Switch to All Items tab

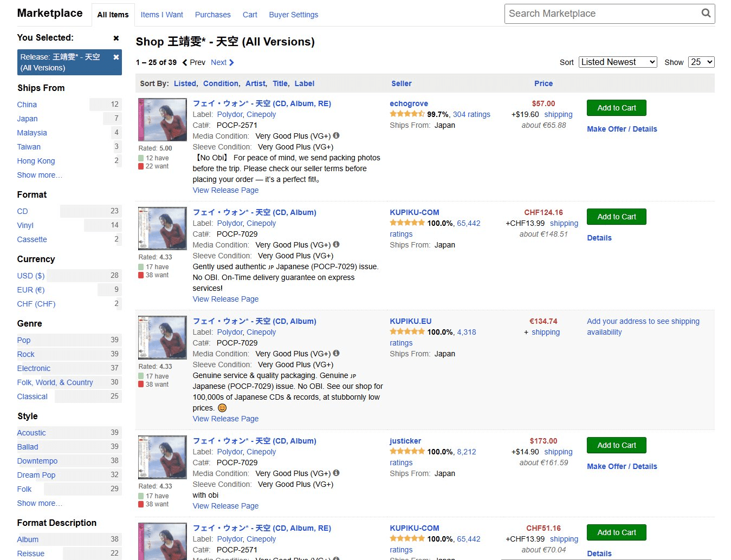pos(113,15)
